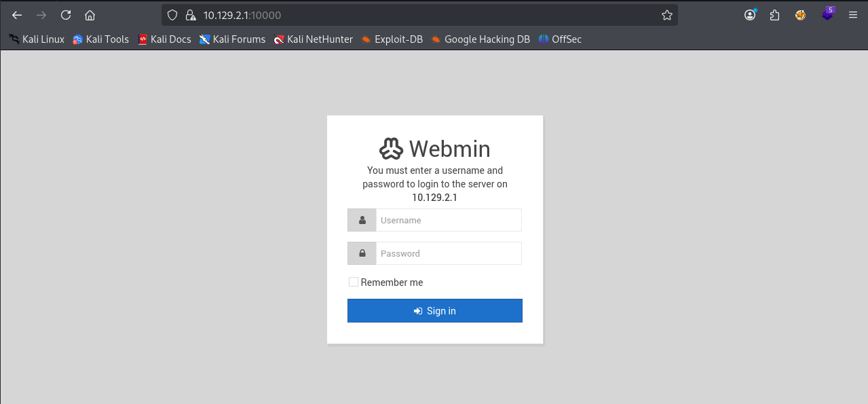The height and width of the screenshot is (404, 868).
Task: Click the bold server address 10.129.2.1
Action: click(x=434, y=198)
